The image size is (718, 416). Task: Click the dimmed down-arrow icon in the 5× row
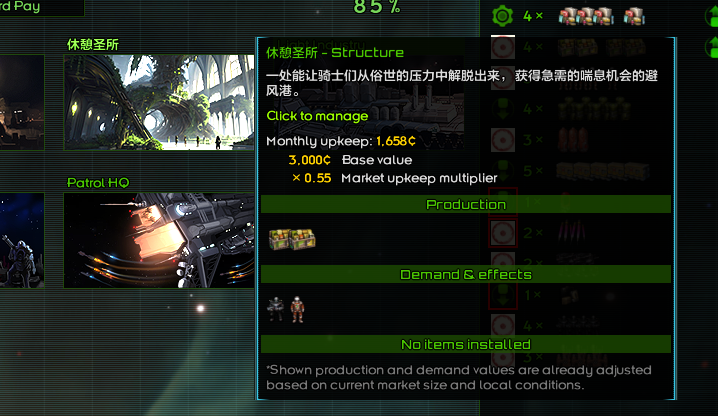click(503, 171)
